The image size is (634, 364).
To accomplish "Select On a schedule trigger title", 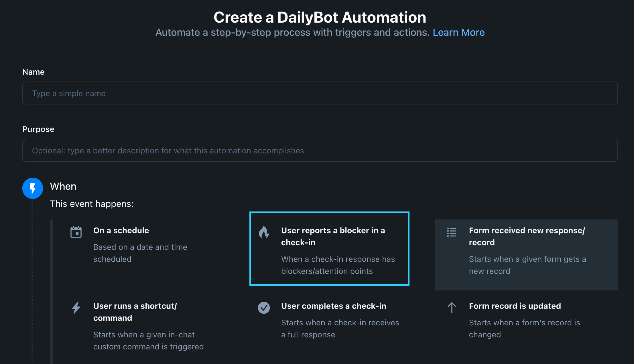I will click(x=121, y=230).
